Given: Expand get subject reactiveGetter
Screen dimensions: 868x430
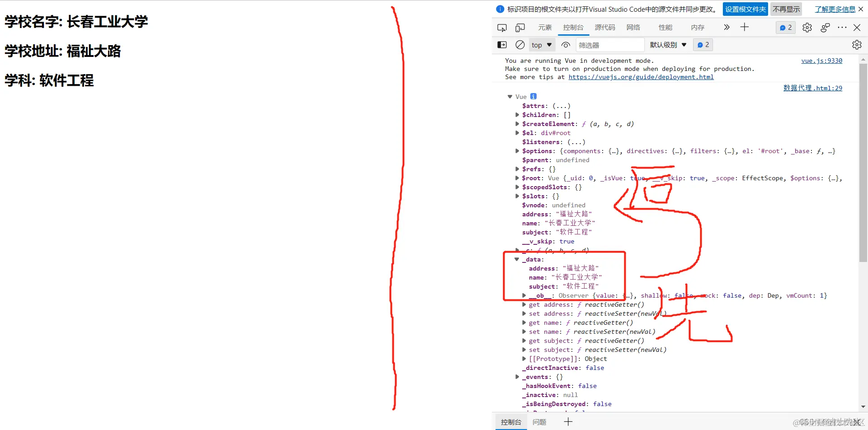Looking at the screenshot, I should click(524, 341).
